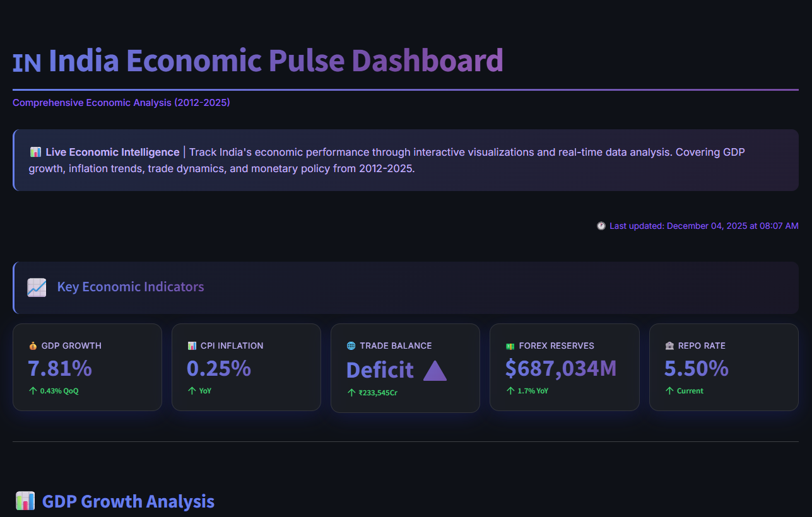The width and height of the screenshot is (812, 517).
Task: Expand the Key Economic Indicators panel
Action: click(405, 287)
